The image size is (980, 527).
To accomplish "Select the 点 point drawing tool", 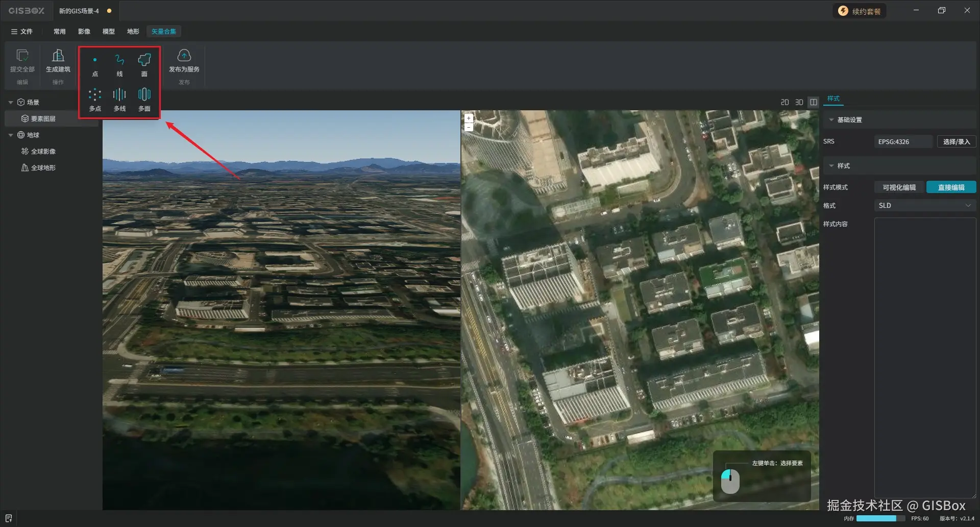I will click(95, 66).
